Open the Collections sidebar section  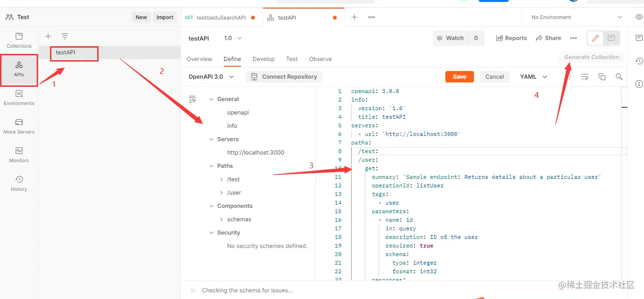pyautogui.click(x=19, y=40)
